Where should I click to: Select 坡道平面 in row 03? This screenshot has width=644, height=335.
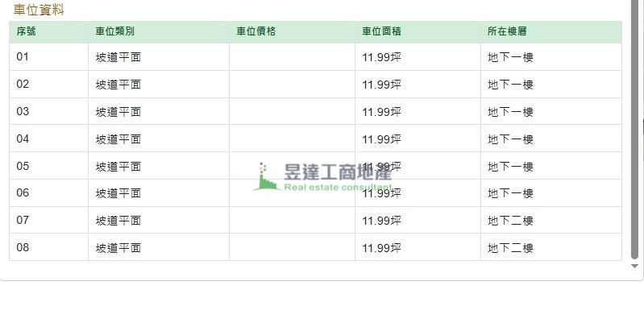click(x=118, y=112)
